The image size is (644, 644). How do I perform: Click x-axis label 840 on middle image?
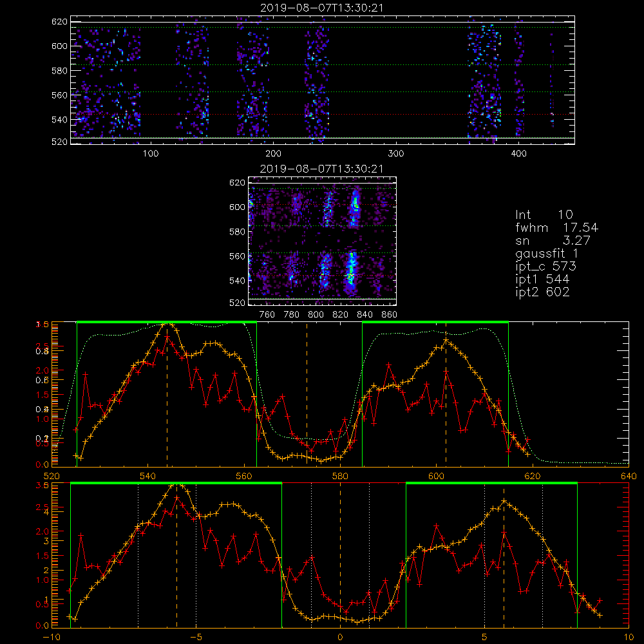[x=365, y=315]
